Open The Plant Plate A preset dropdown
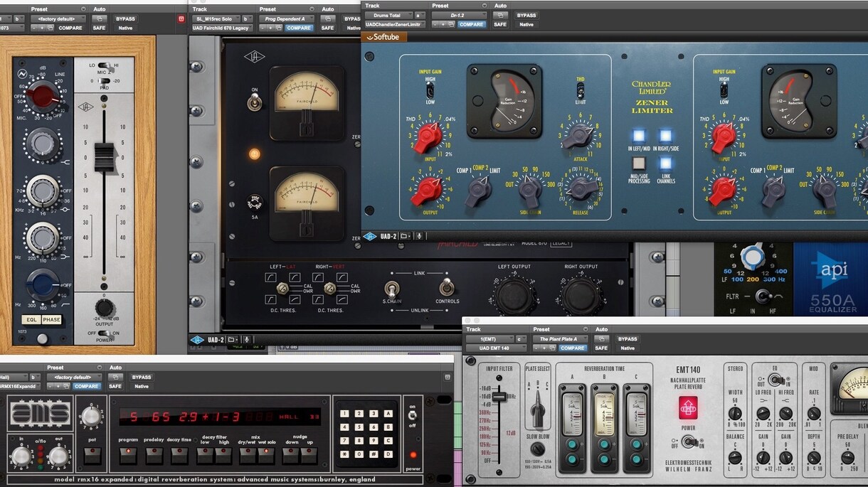Image resolution: width=868 pixels, height=487 pixels. pyautogui.click(x=560, y=339)
